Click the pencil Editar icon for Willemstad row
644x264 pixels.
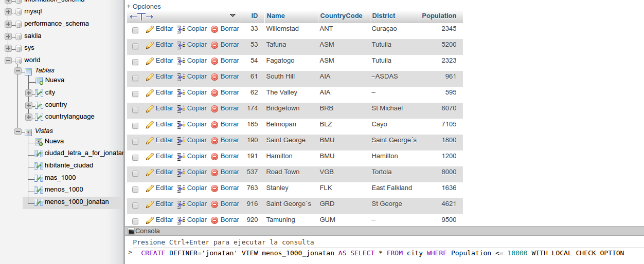(x=150, y=29)
